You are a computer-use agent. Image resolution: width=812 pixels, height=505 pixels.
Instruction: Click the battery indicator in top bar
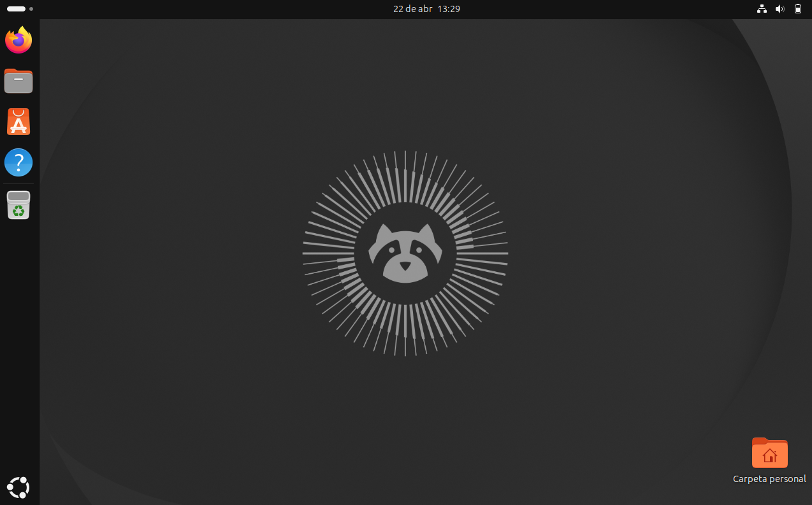(797, 9)
